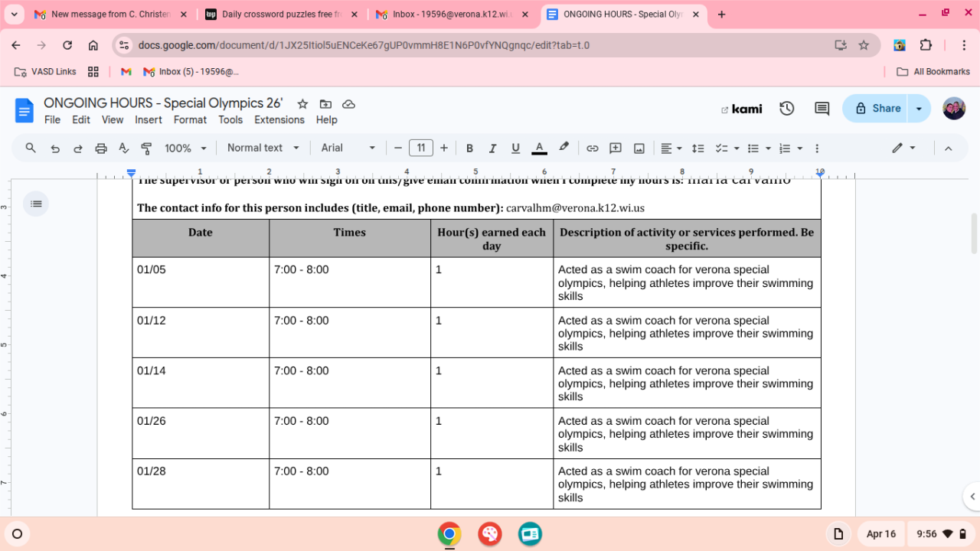Open the editing mode pencil dropdown
Viewport: 980px width, 551px height.
click(904, 148)
